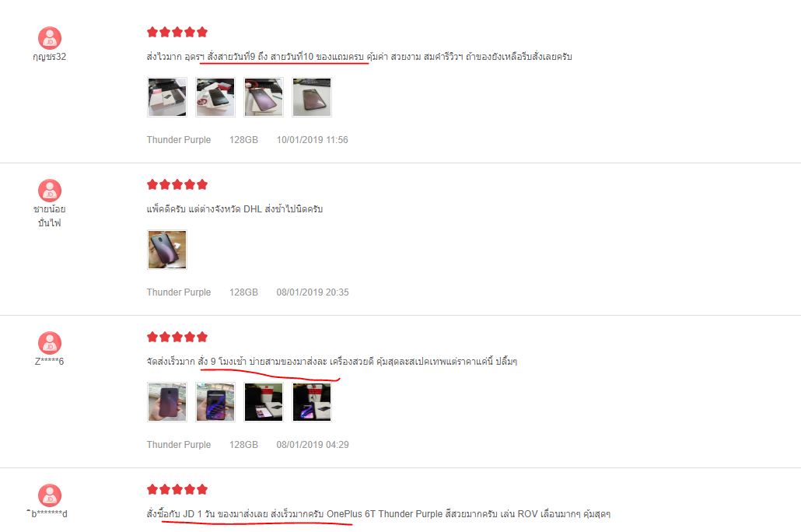Screen dimensions: 801x532
Task: Click the avatar icon of reviewer b*******d
Action: pyautogui.click(x=50, y=495)
